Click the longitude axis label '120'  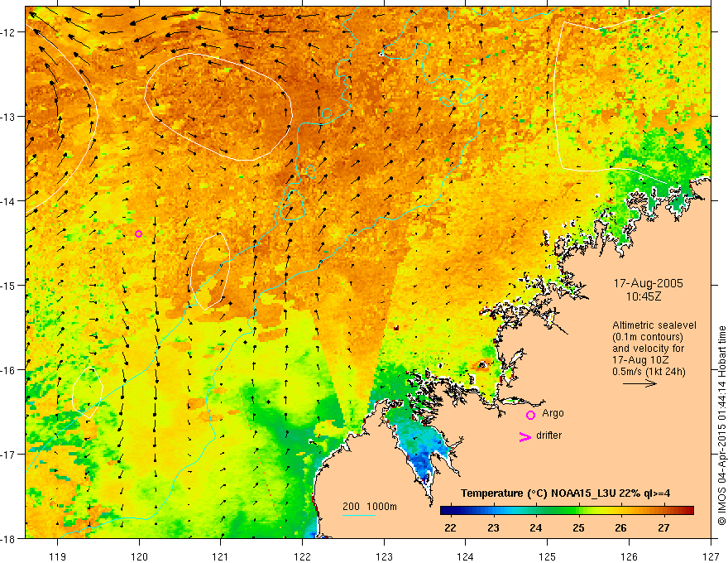point(139,556)
